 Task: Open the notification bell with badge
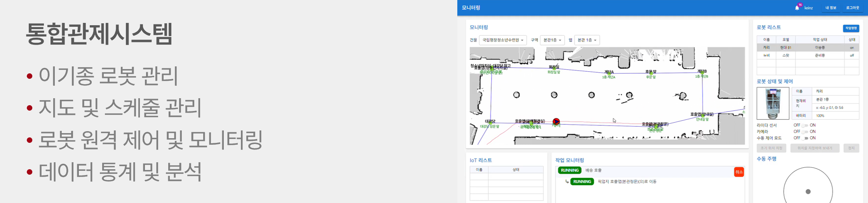(x=798, y=7)
